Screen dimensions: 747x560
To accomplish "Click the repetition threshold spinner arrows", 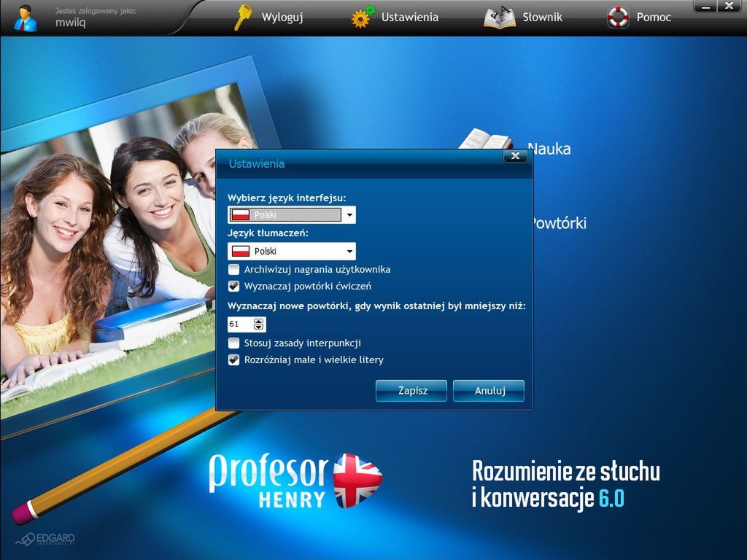I will 259,324.
